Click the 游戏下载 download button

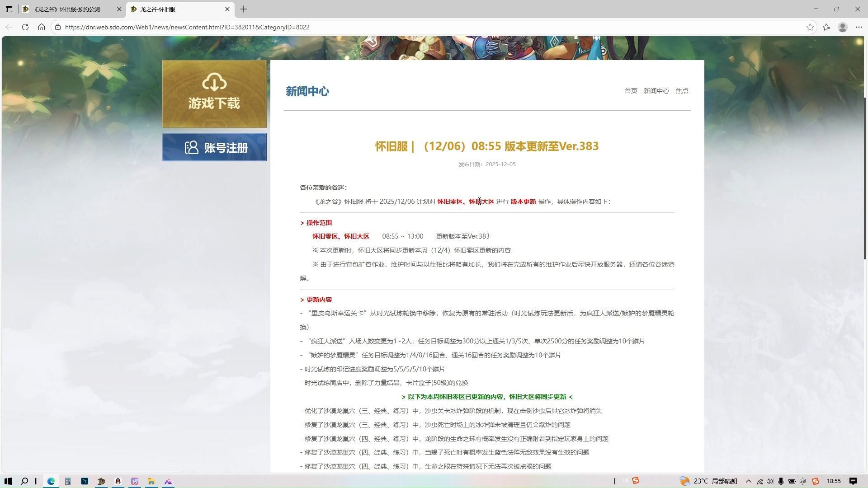click(x=214, y=94)
